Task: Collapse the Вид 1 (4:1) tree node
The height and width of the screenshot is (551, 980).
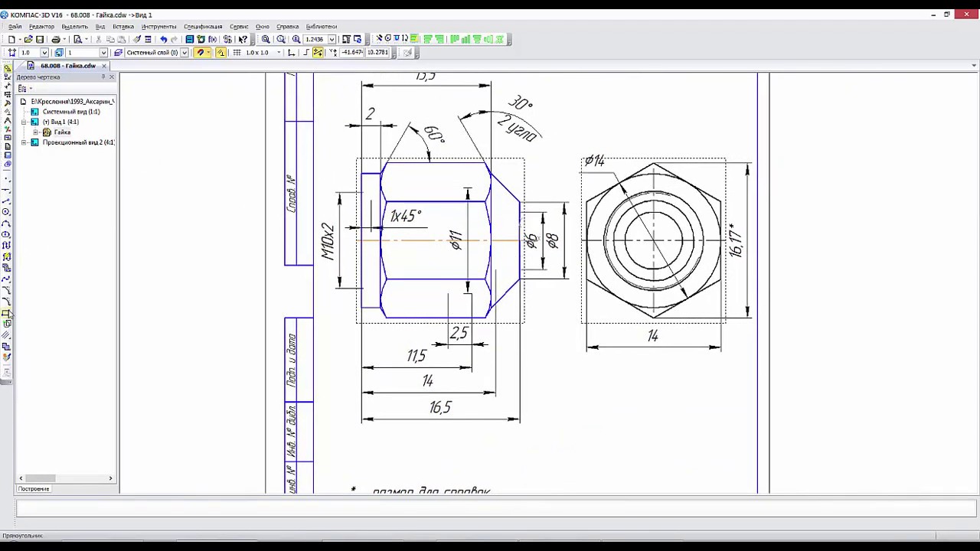Action: tap(24, 122)
